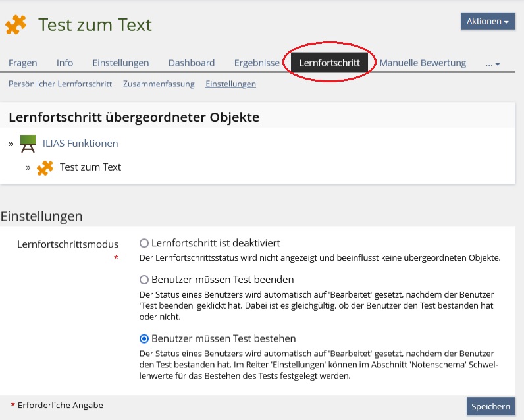Open the Zusammenfassung sub-tab
The image size is (524, 420).
tap(159, 84)
